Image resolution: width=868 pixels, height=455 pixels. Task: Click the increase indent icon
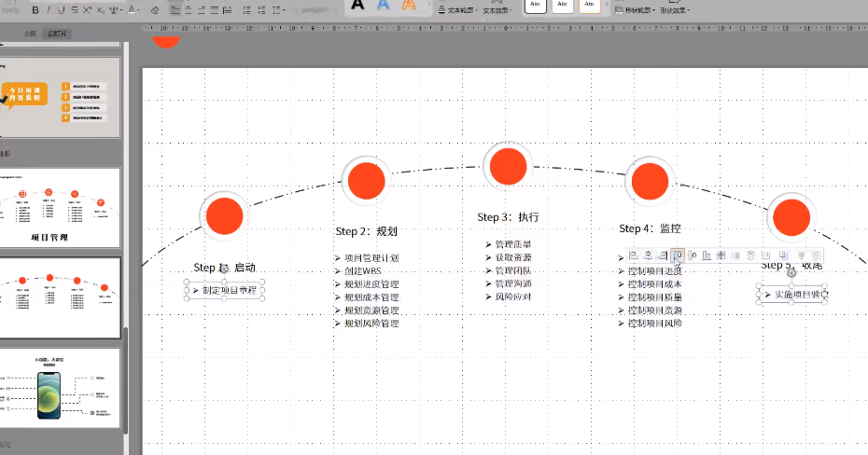point(262,10)
